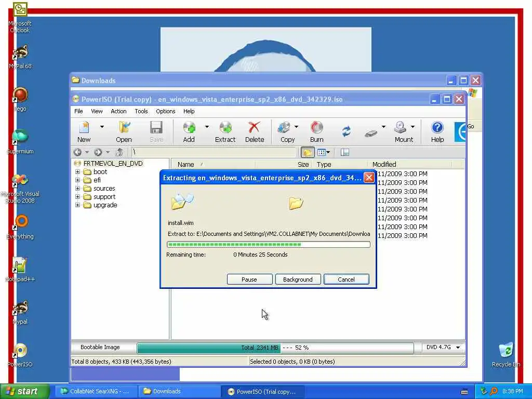Expand the support folder tree node
The image size is (532, 399).
(x=77, y=197)
